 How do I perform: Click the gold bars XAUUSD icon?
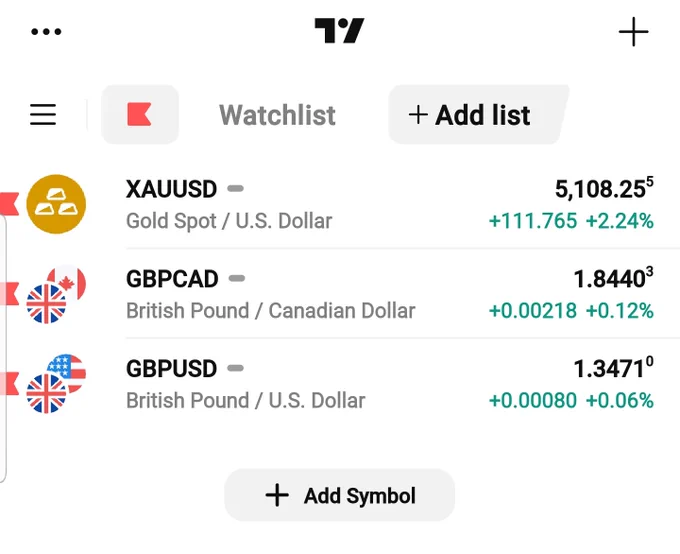[x=56, y=204]
